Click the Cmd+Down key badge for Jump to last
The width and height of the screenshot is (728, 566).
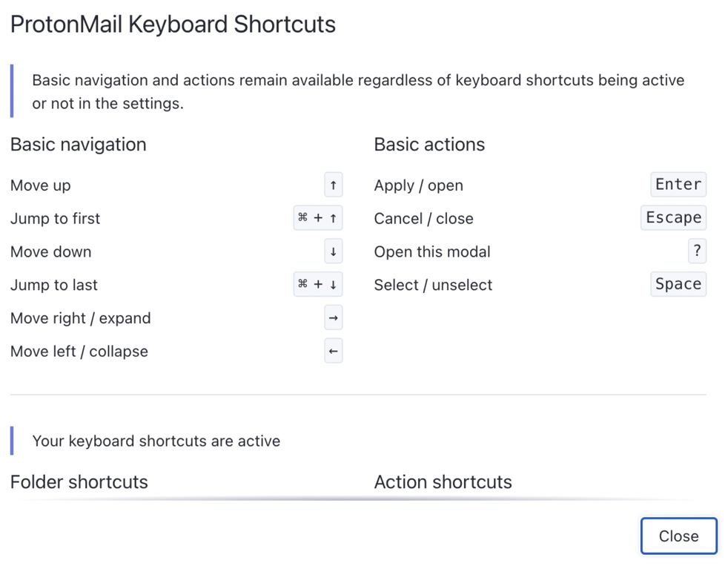[317, 284]
